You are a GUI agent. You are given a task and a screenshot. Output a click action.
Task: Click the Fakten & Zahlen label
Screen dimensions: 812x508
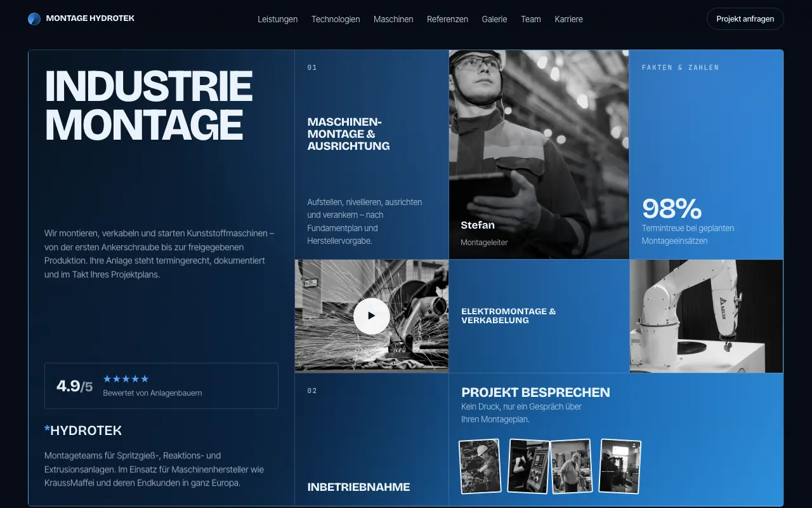tap(680, 67)
